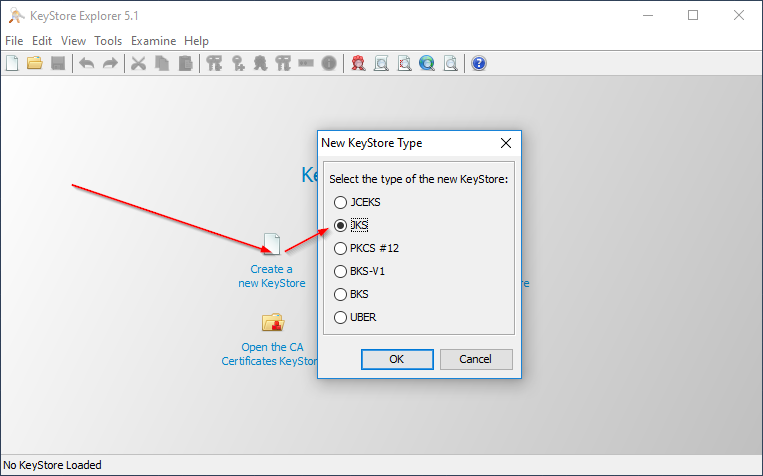The height and width of the screenshot is (476, 763).
Task: Open the Tools menu
Action: click(108, 41)
